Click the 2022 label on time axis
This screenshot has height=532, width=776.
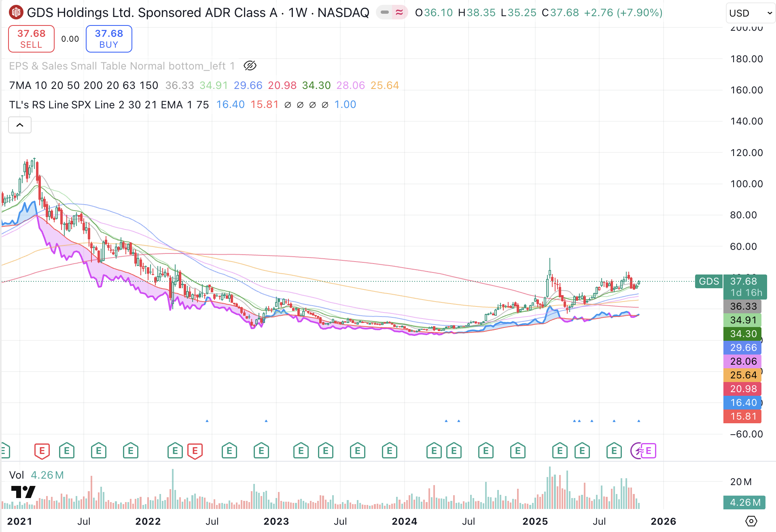148,521
